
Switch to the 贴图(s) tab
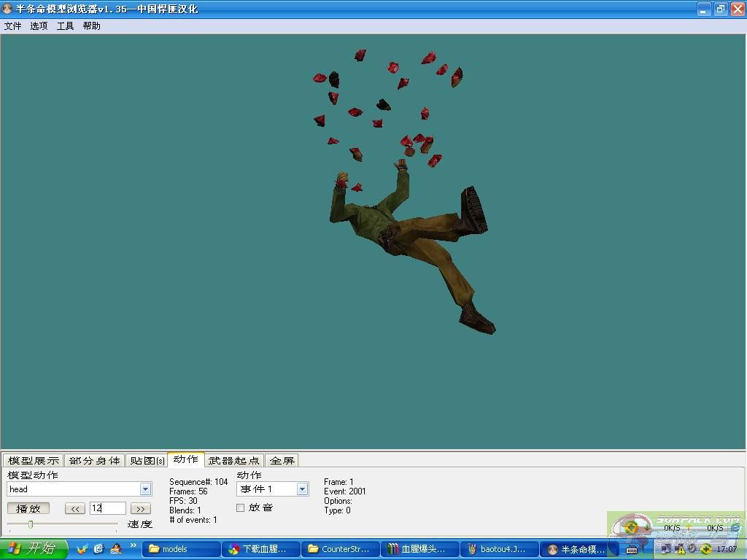point(147,460)
